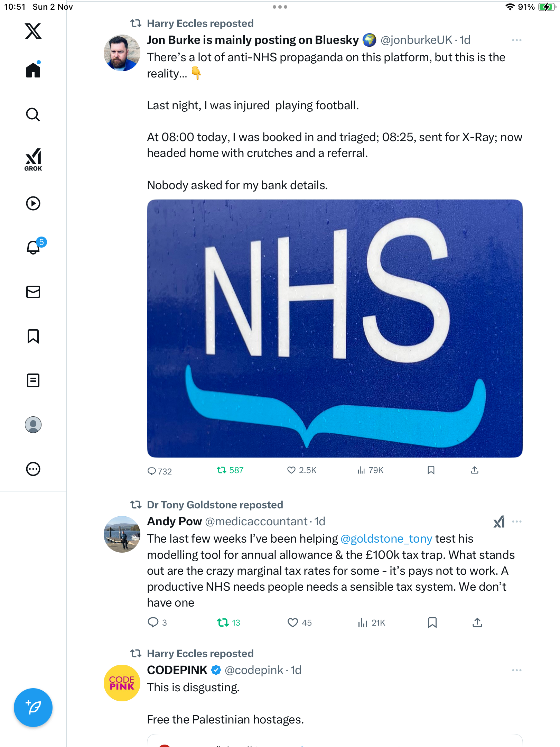Screen dimensions: 560x747
Task: Go to the Home tab
Action: click(33, 70)
